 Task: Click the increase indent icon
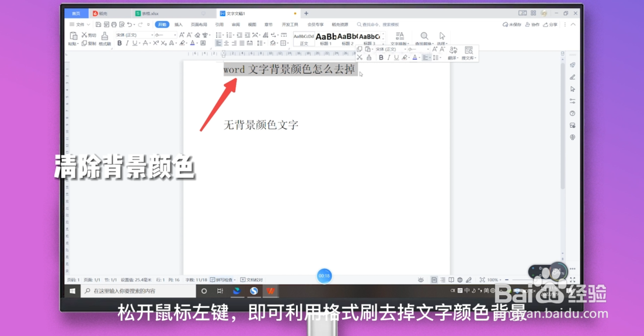tap(247, 35)
